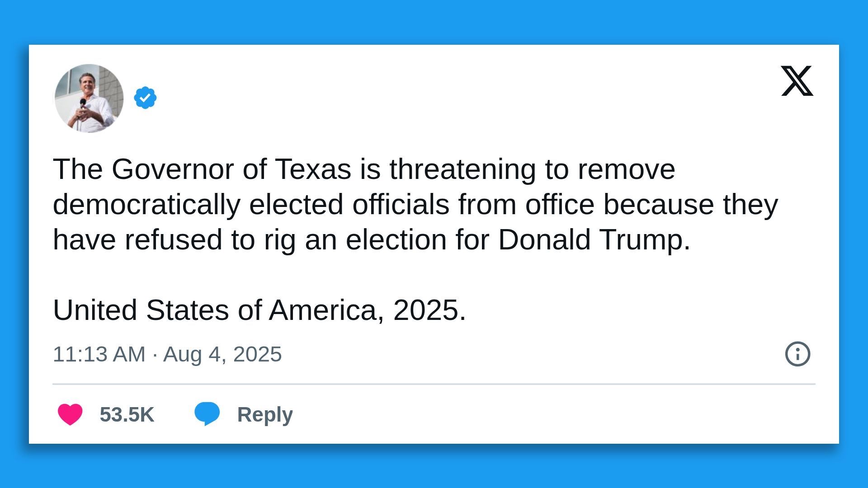Open the profile picture of the author
Viewport: 868px width, 488px height.
(89, 99)
